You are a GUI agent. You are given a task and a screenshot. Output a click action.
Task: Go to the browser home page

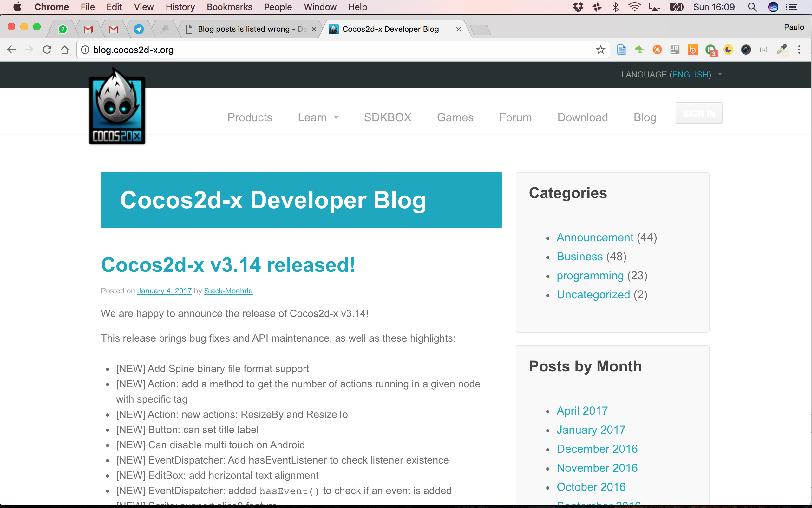click(x=65, y=50)
